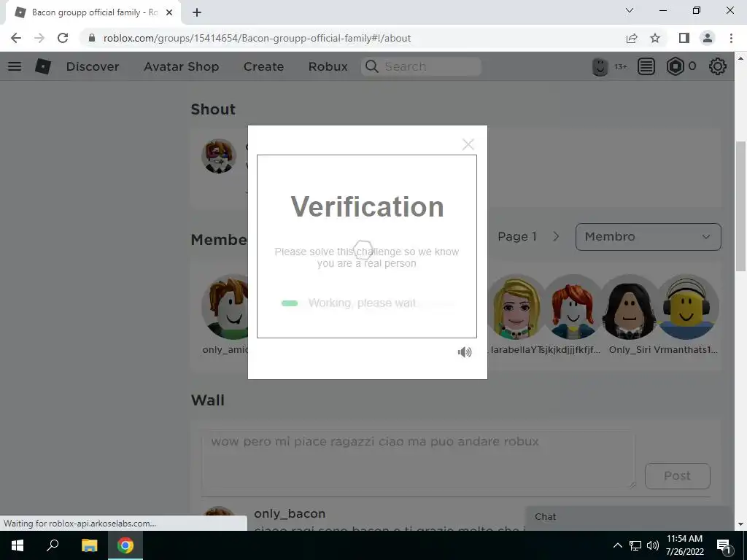
Task: Select the address bar URL
Action: click(258, 38)
